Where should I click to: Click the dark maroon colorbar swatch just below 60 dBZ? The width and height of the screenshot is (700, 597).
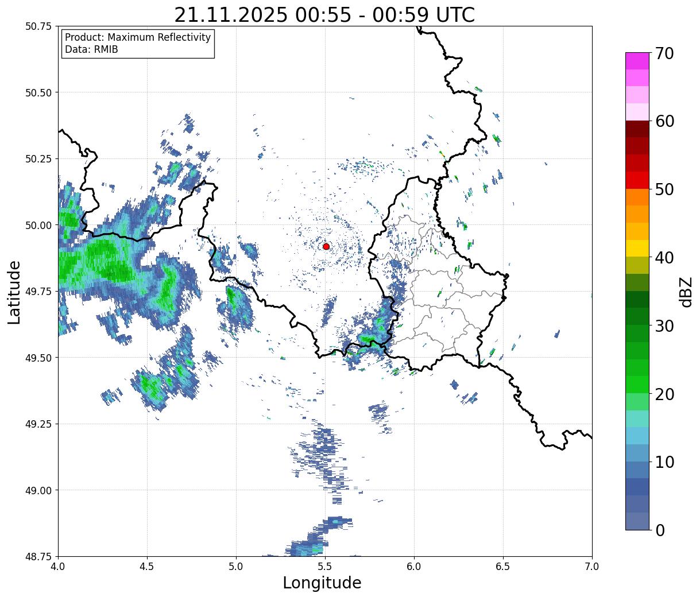(637, 129)
